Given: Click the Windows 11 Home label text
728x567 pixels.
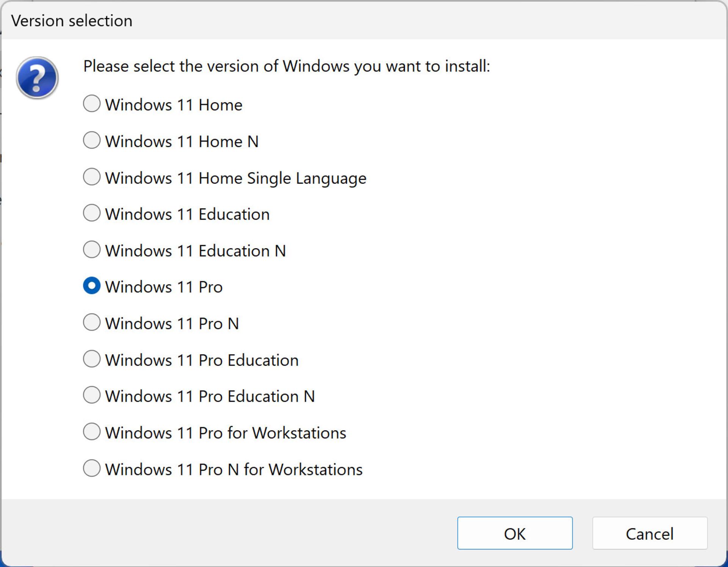Looking at the screenshot, I should [174, 105].
